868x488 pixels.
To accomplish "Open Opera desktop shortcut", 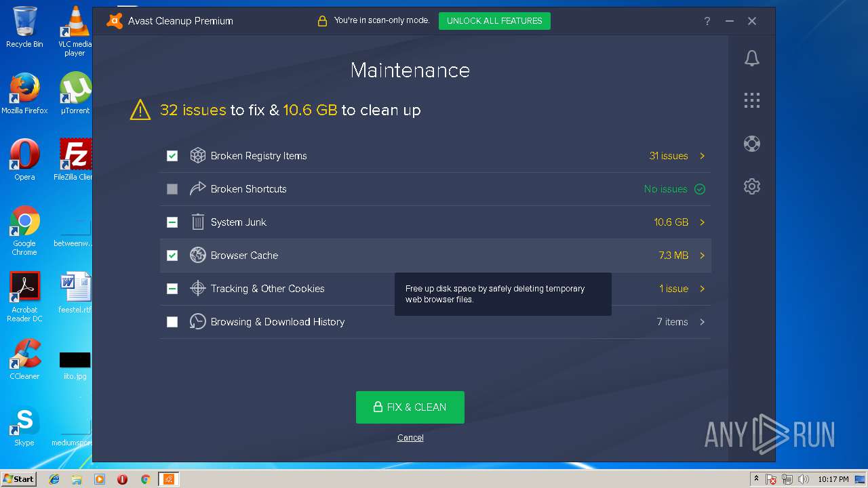I will pos(24,160).
